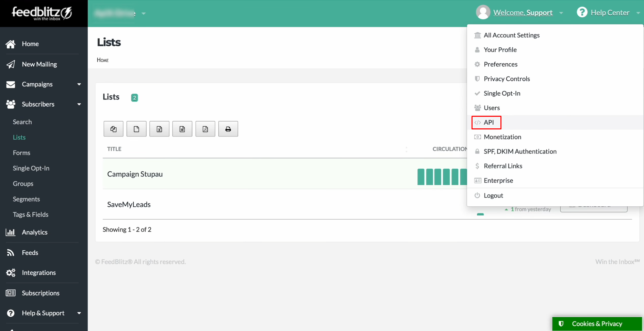Expand the Help & Support sidebar arrow
Viewport: 644px width, 331px height.
79,313
